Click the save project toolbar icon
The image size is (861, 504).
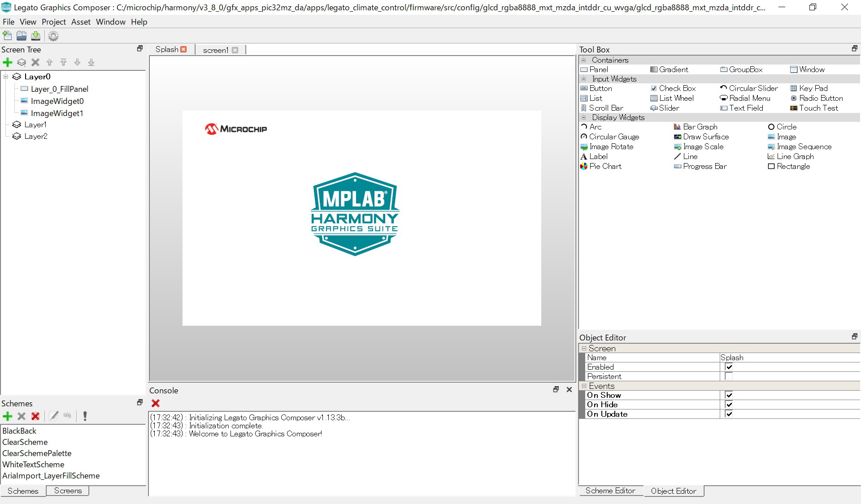(x=35, y=36)
